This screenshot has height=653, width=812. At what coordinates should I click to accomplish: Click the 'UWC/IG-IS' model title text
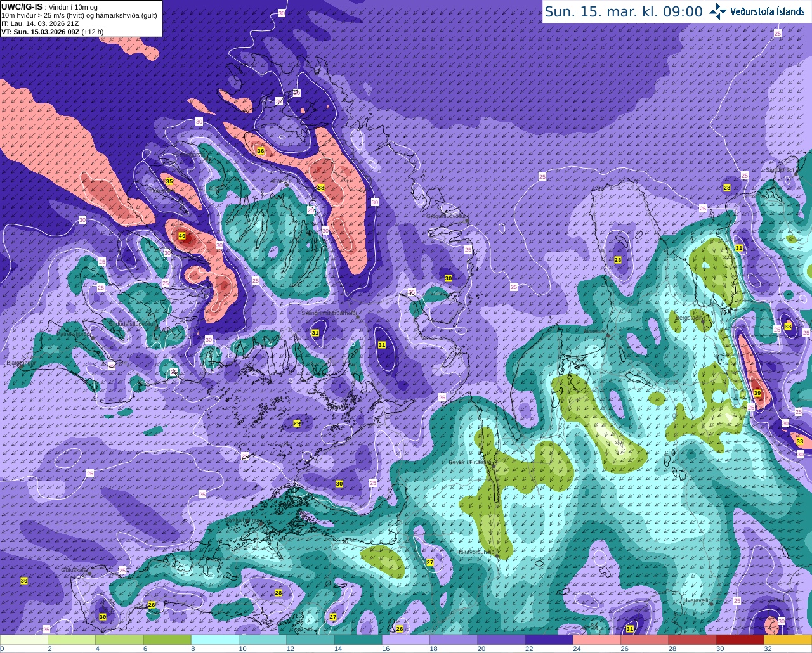[x=22, y=6]
